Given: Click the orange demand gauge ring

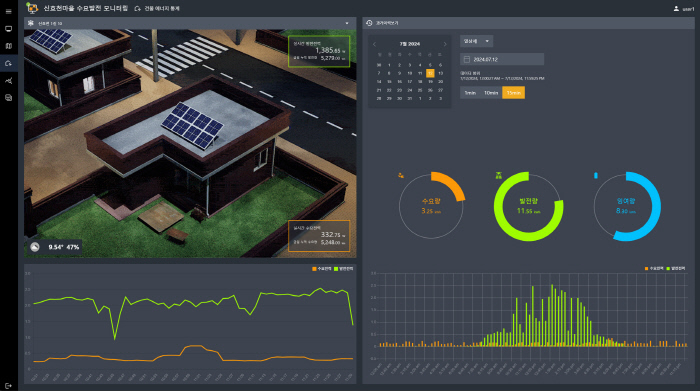Looking at the screenshot, I should tap(453, 184).
